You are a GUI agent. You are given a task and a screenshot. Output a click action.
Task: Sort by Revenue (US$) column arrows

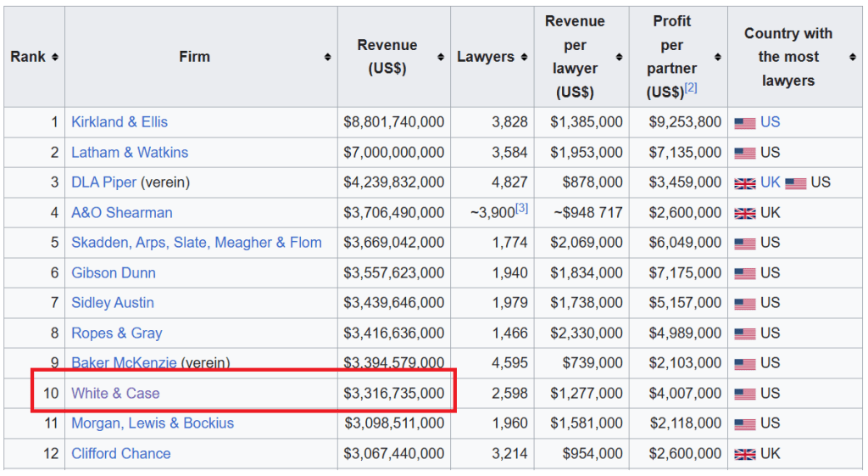[x=441, y=57]
